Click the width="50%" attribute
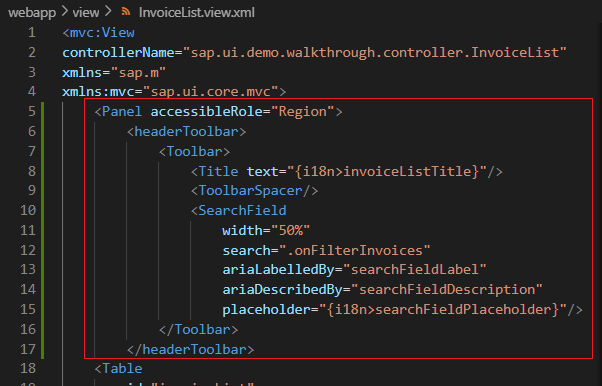The image size is (602, 386). 266,230
